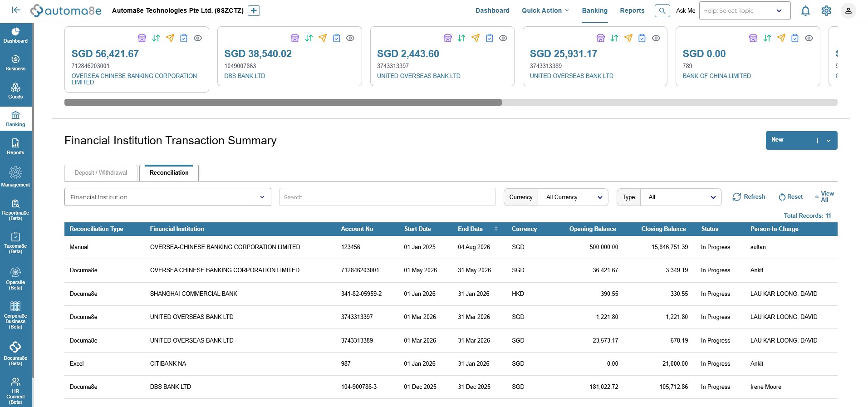Click clipboard check icon on Bank of China card
The width and height of the screenshot is (868, 407).
[x=795, y=38]
